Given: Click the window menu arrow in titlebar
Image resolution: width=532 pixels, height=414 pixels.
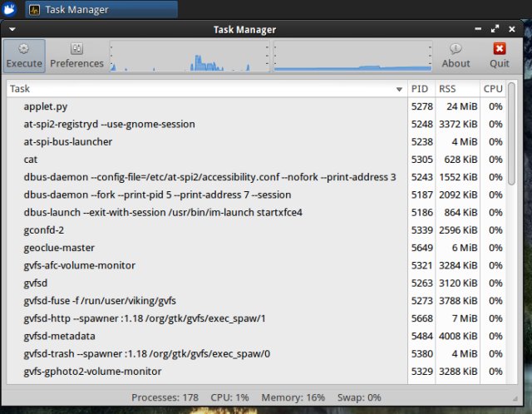Looking at the screenshot, I should 12,29.
